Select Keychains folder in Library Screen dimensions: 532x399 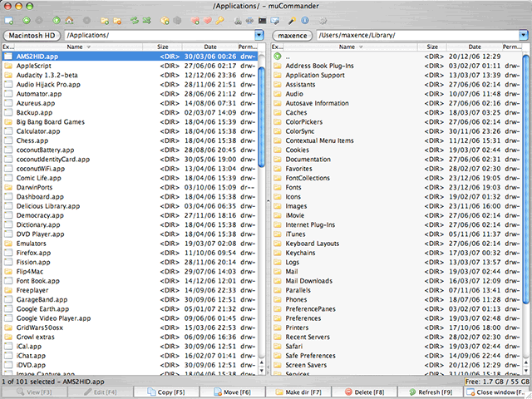tap(397, 253)
